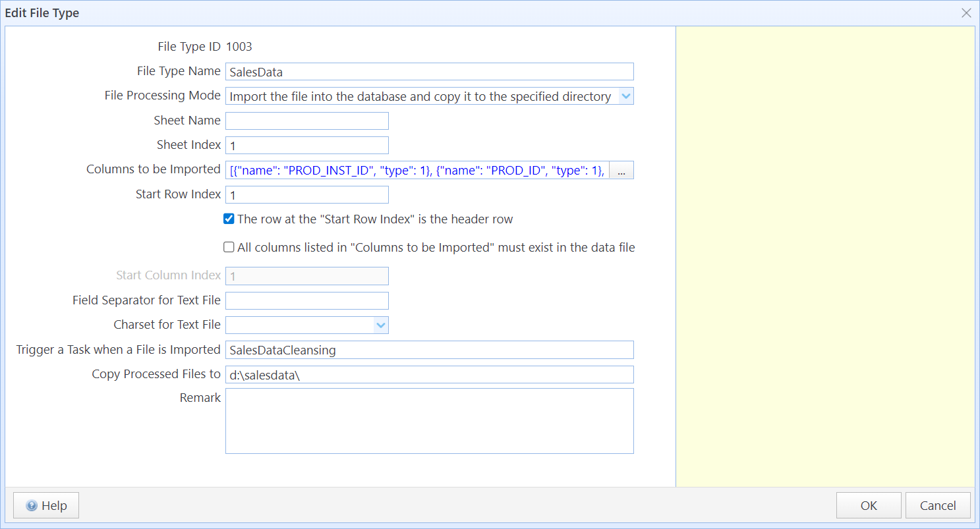
Task: Select the Sheet Index input box
Action: (306, 146)
